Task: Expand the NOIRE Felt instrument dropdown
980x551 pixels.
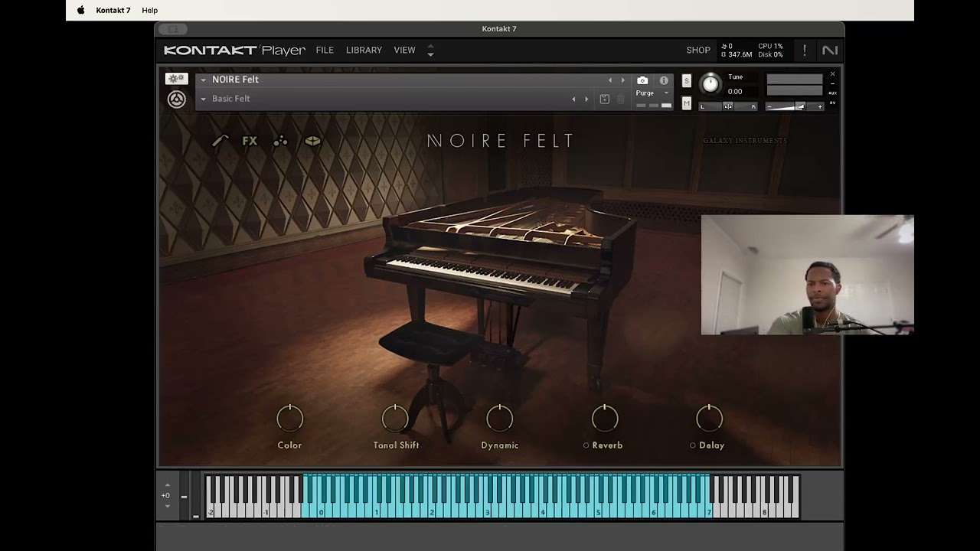Action: click(204, 80)
